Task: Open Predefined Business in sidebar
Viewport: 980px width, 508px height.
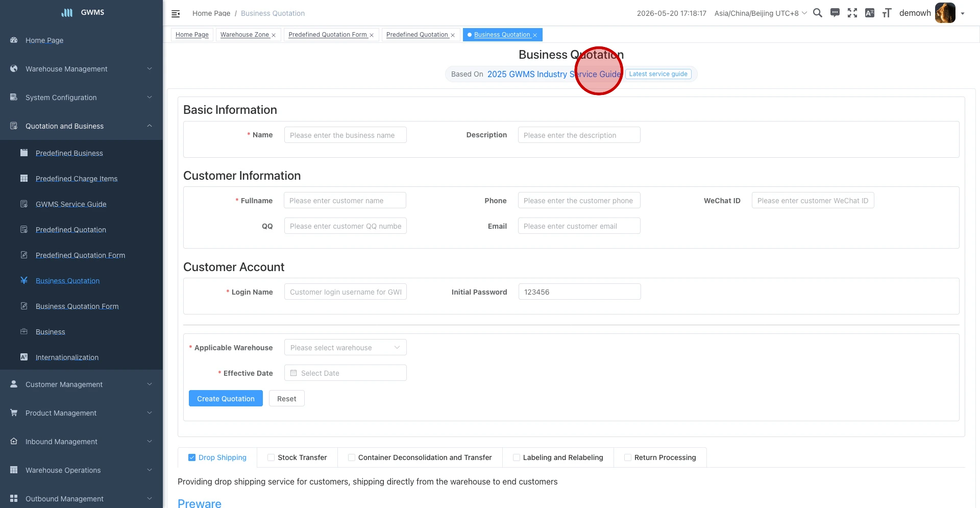Action: pyautogui.click(x=69, y=153)
